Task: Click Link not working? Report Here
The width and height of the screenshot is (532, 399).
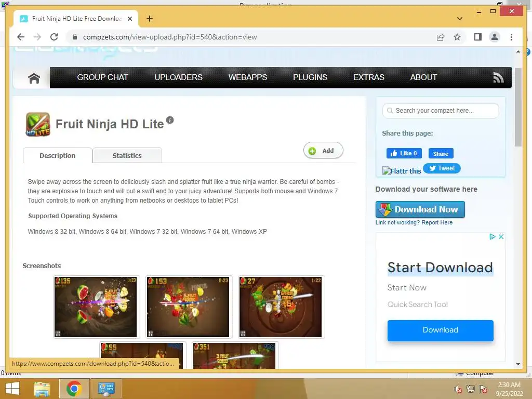Action: click(414, 222)
